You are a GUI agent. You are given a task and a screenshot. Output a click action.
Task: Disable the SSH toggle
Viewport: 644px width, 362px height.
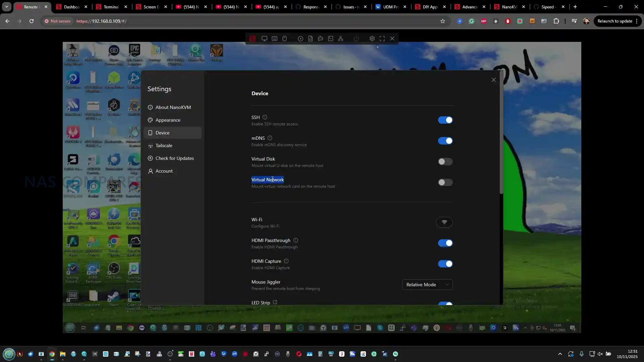click(445, 120)
